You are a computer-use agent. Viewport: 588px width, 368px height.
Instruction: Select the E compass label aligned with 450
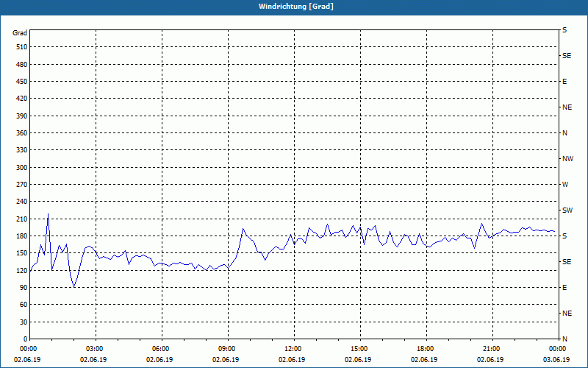click(564, 82)
